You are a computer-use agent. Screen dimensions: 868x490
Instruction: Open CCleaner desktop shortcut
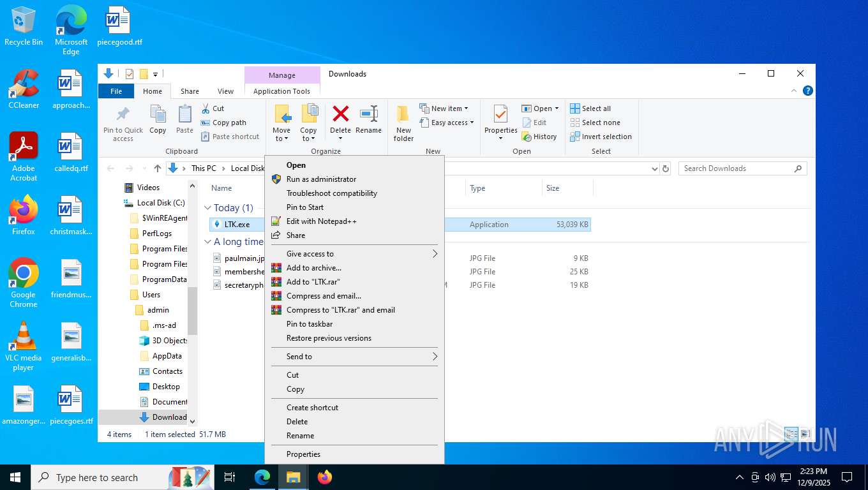click(24, 89)
